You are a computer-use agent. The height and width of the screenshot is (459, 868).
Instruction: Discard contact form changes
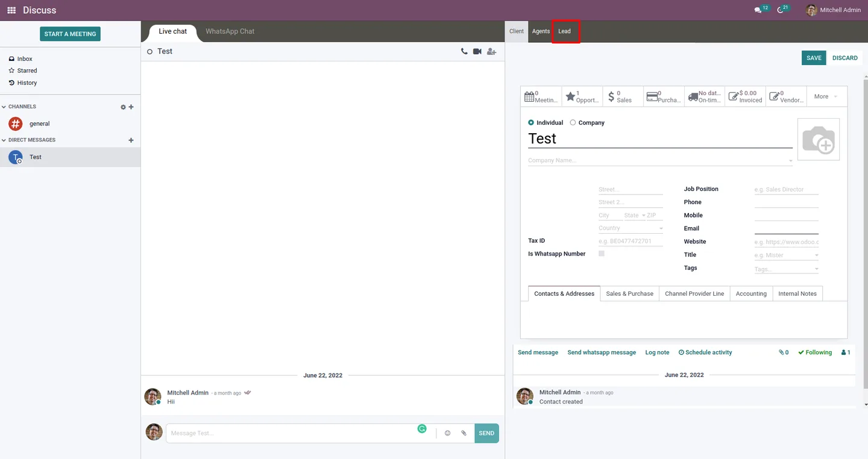tap(844, 58)
